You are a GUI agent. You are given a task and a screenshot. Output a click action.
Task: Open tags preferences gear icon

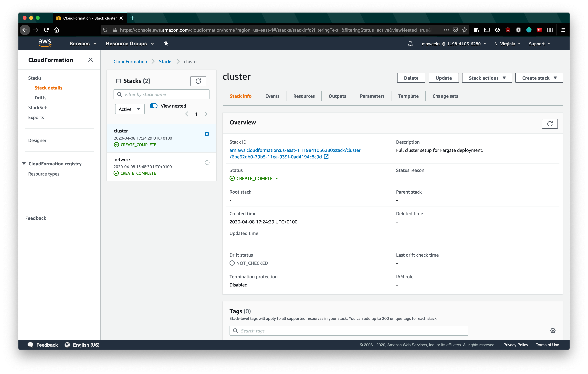click(x=553, y=330)
